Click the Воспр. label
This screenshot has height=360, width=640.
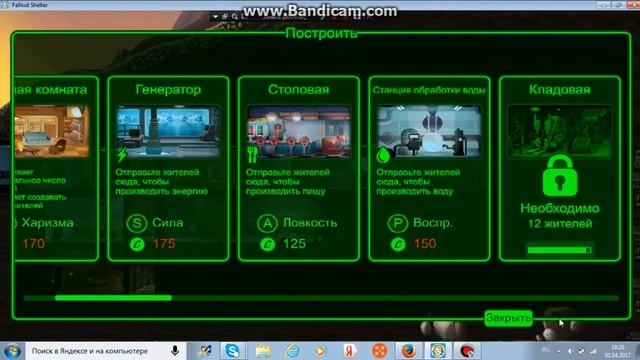[x=433, y=223]
